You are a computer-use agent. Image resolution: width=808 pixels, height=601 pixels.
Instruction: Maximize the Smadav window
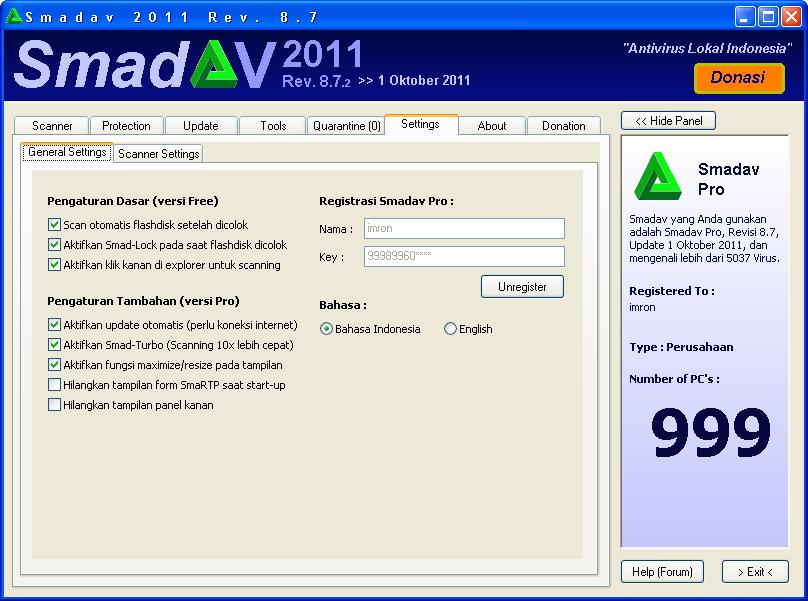point(768,17)
